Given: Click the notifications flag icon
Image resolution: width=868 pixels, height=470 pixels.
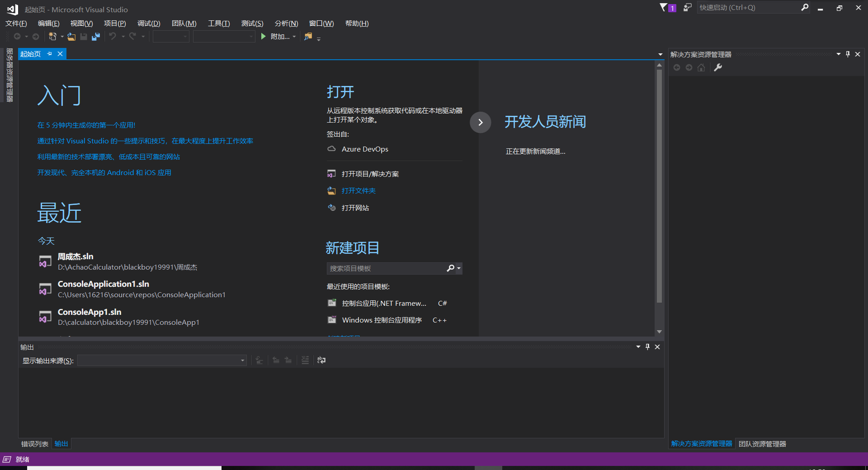Looking at the screenshot, I should [x=664, y=7].
